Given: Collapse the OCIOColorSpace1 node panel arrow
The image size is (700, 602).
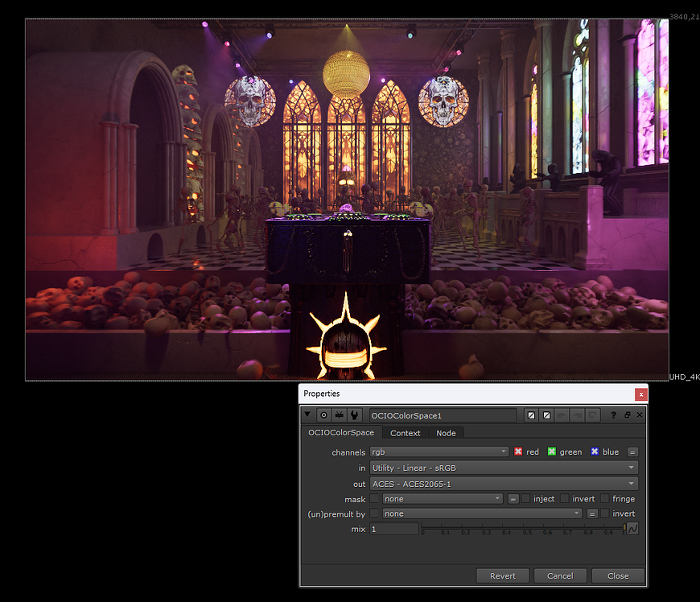Looking at the screenshot, I should pos(307,414).
